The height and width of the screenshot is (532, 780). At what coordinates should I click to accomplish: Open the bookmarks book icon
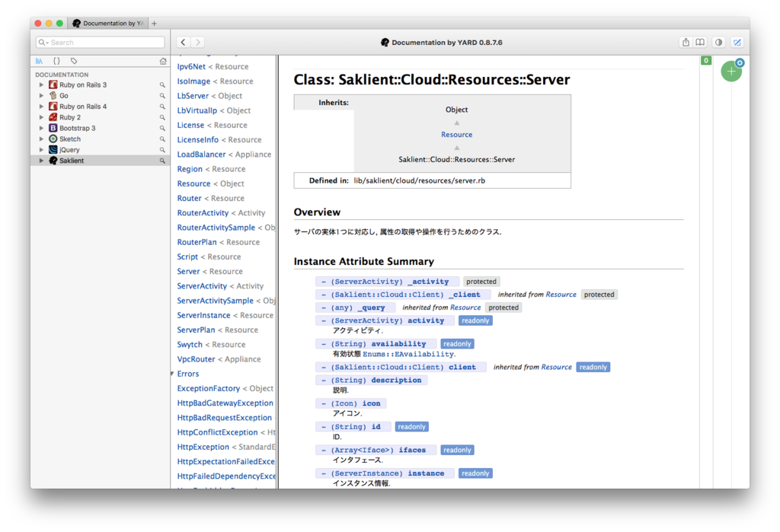pos(700,43)
